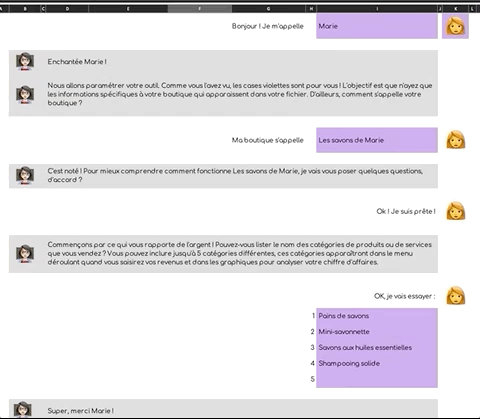Viewport: 480px width, 419px height.
Task: Select category 4 cell 'Shampooing solide'
Action: pyautogui.click(x=377, y=363)
